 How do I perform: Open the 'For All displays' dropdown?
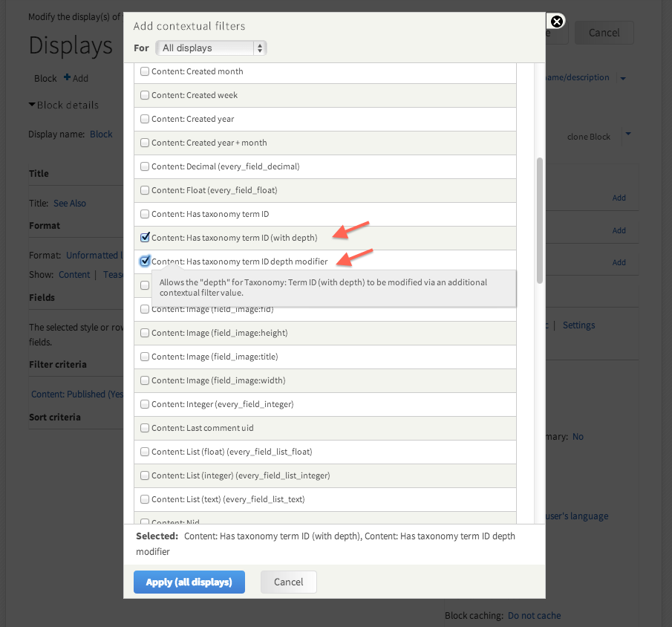point(212,48)
